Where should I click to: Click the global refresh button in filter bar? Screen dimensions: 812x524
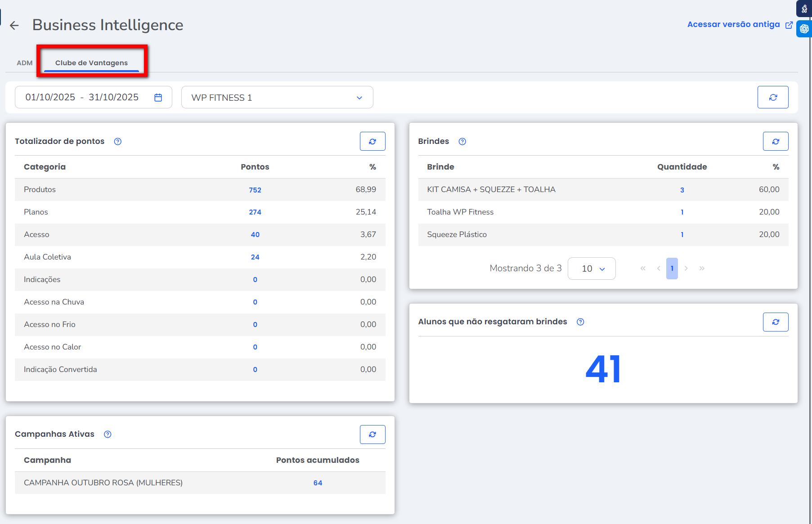tap(772, 98)
